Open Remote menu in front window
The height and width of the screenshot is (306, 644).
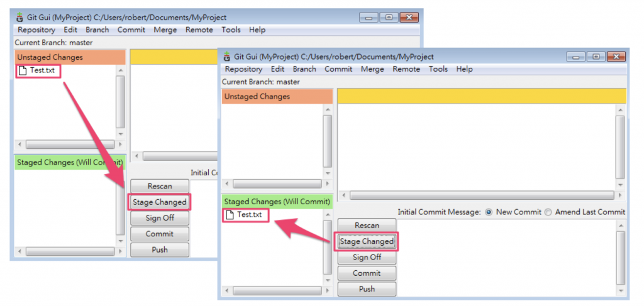pyautogui.click(x=406, y=69)
